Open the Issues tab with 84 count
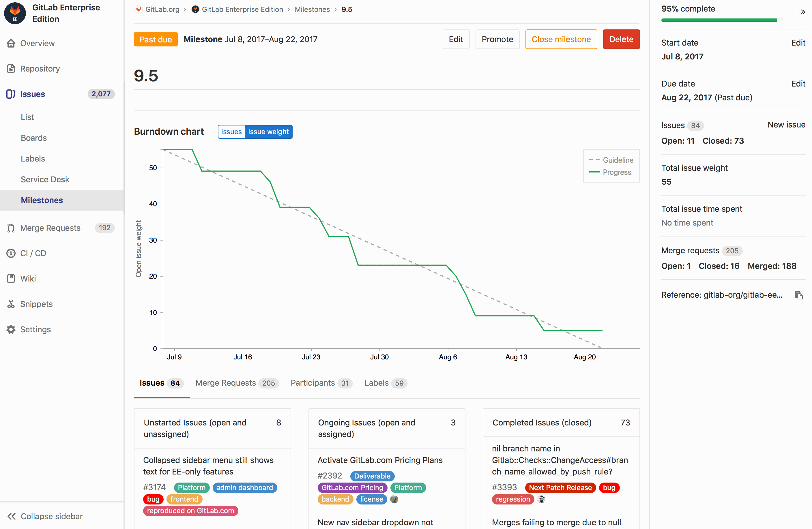This screenshot has height=529, width=812. [x=161, y=383]
